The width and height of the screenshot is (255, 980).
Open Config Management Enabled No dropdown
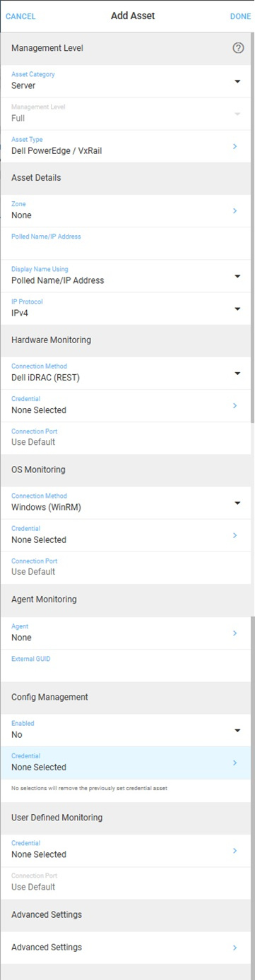point(125,730)
